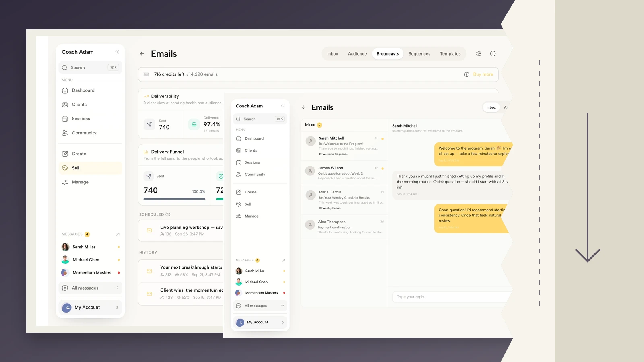Expand My Account in front window
644x362 pixels.
pos(260,322)
